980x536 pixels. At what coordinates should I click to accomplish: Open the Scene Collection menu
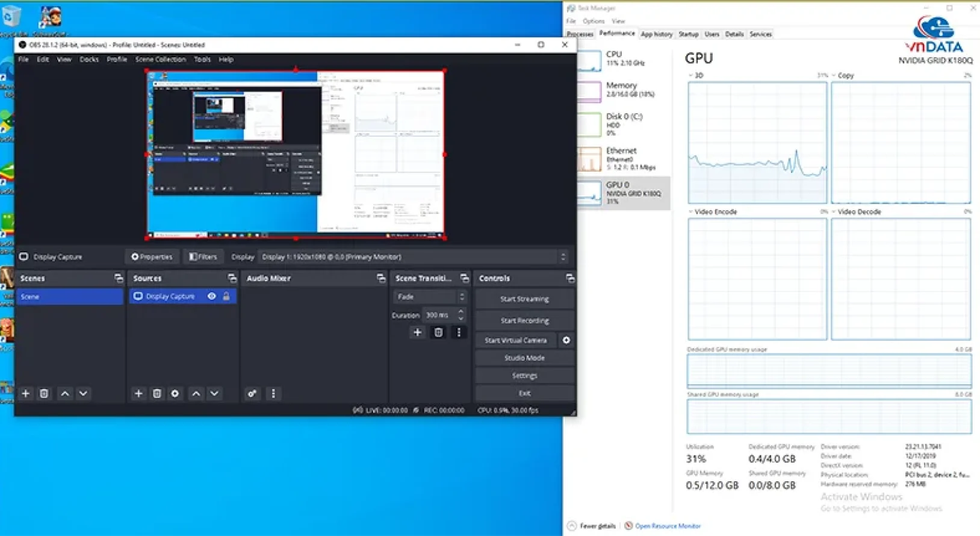click(x=160, y=59)
